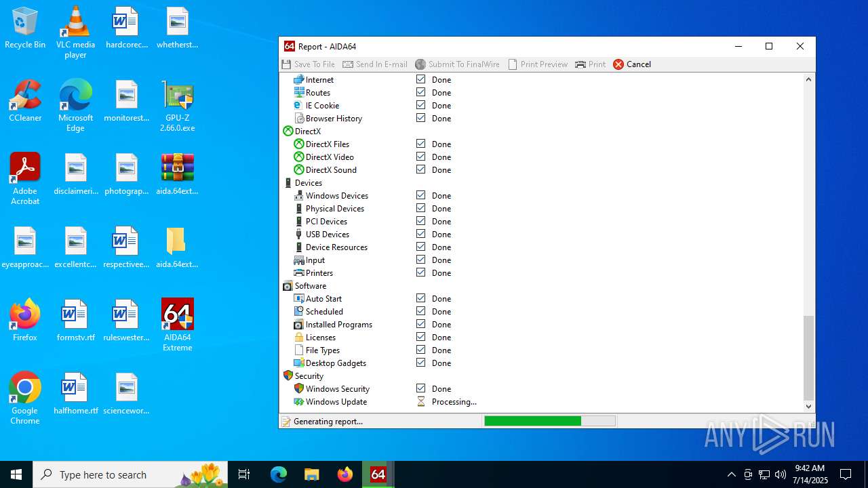Screen dimensions: 868x488
Task: Select the Routes icon in list
Action: [x=298, y=92]
